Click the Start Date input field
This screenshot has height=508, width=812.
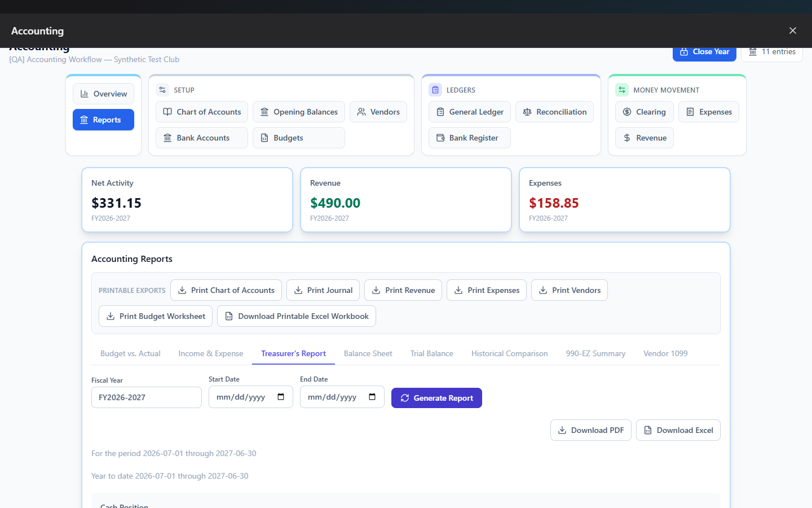point(251,397)
